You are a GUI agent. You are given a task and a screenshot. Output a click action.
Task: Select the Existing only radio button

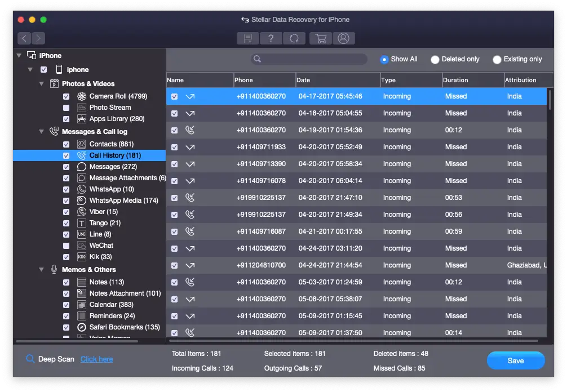pyautogui.click(x=497, y=59)
